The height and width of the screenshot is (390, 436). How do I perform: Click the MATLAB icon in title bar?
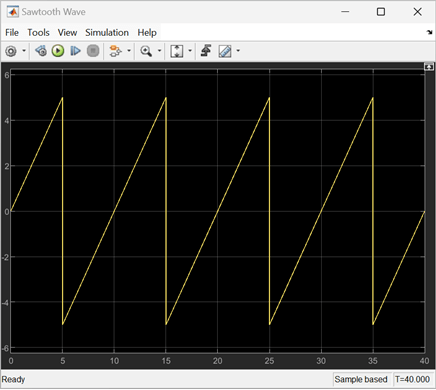click(x=13, y=12)
